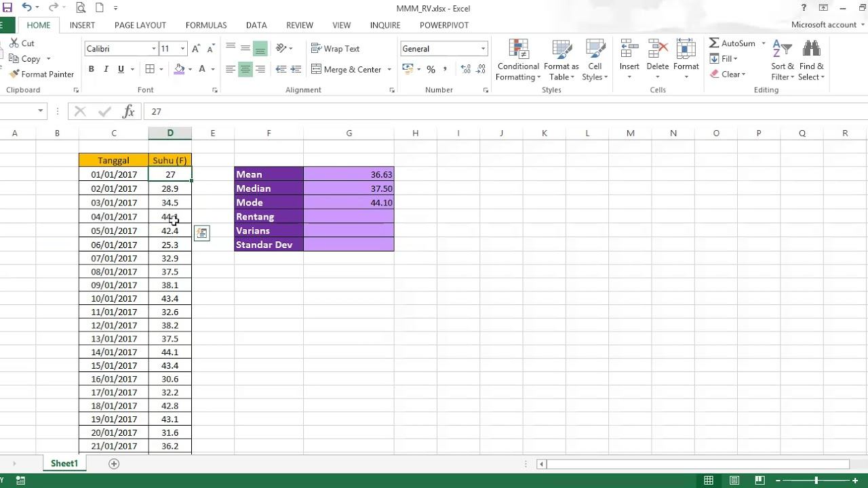Open the Merge & Center dropdown arrow
Screen dimensions: 868x488
(x=389, y=69)
